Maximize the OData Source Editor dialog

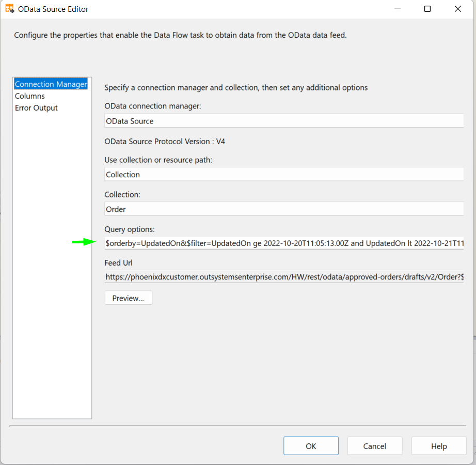(427, 9)
